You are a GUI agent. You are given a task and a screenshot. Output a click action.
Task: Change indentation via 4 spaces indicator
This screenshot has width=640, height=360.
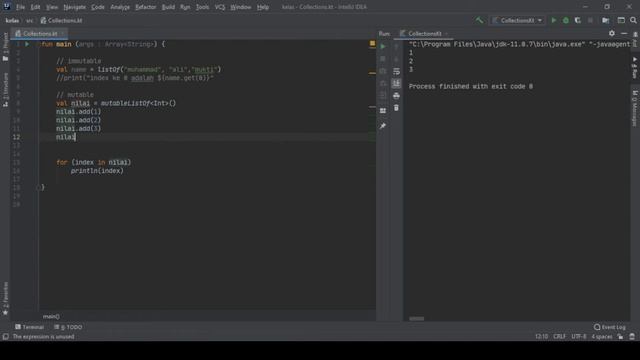pyautogui.click(x=602, y=337)
